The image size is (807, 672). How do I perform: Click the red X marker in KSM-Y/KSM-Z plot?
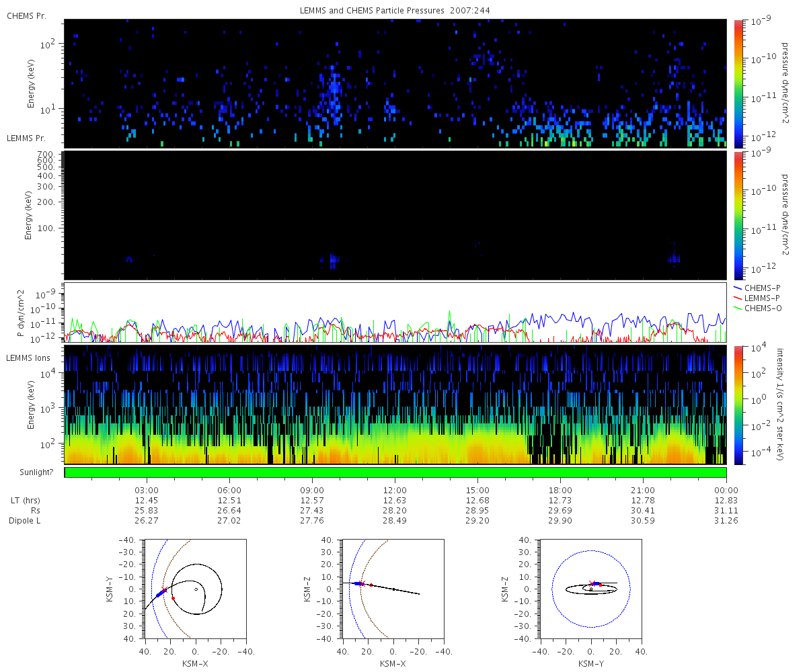coord(591,583)
